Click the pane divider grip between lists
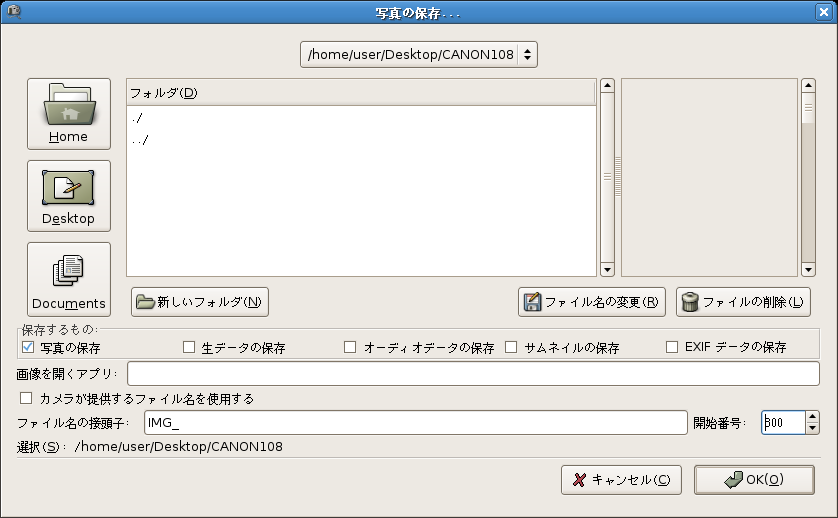Image resolution: width=838 pixels, height=518 pixels. click(618, 177)
